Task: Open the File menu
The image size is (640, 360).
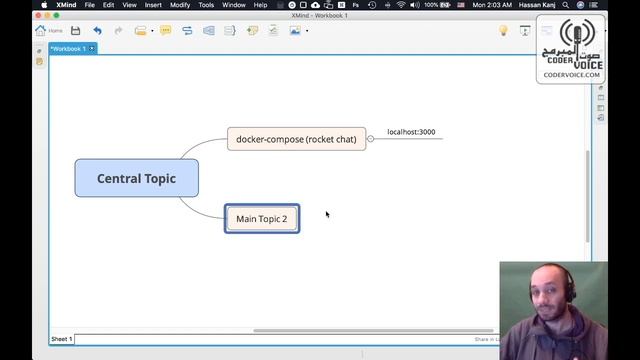Action: click(90, 5)
